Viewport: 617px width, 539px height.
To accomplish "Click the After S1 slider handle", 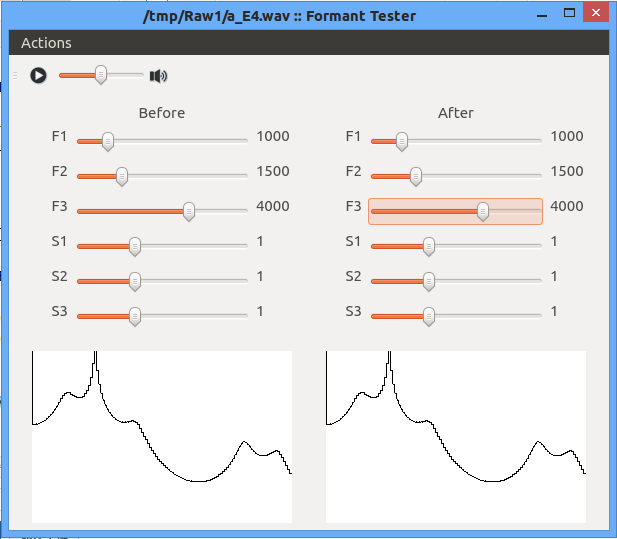I will click(x=429, y=247).
